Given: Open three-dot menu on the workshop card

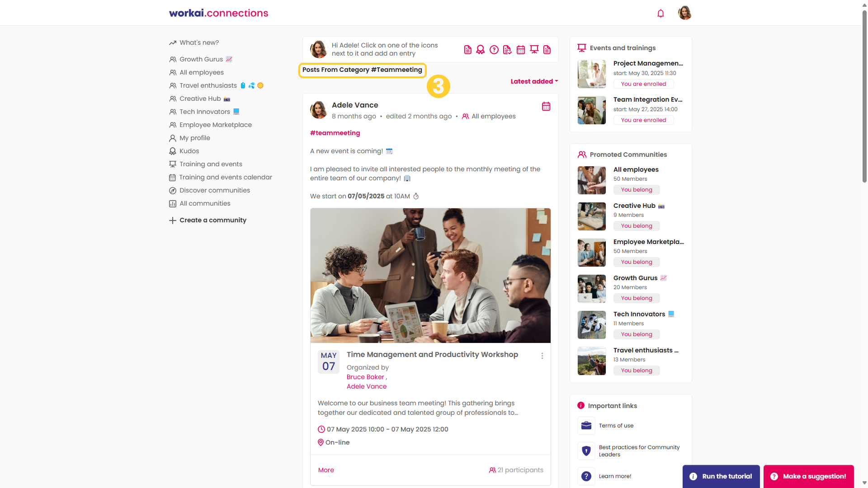Looking at the screenshot, I should coord(542,356).
